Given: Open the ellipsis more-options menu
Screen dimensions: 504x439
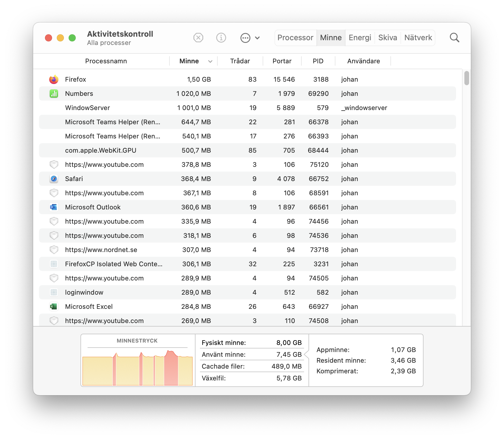Looking at the screenshot, I should coord(245,38).
